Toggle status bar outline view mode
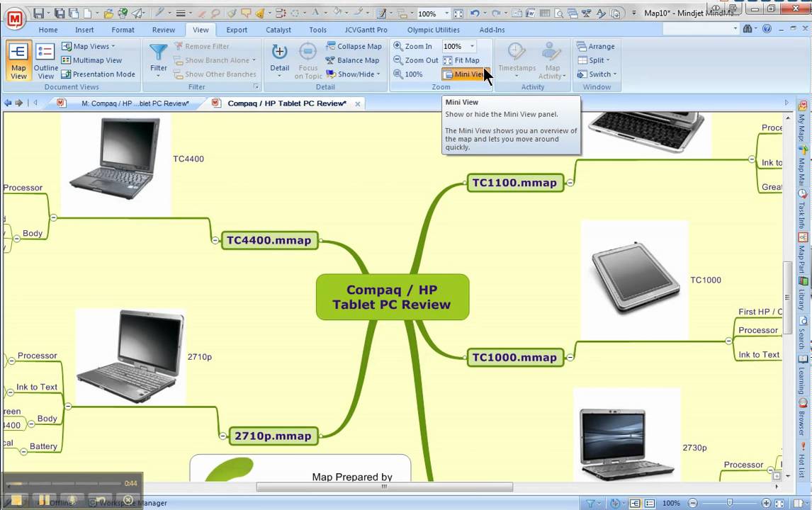Viewport: 812px width, 510px height. click(650, 503)
